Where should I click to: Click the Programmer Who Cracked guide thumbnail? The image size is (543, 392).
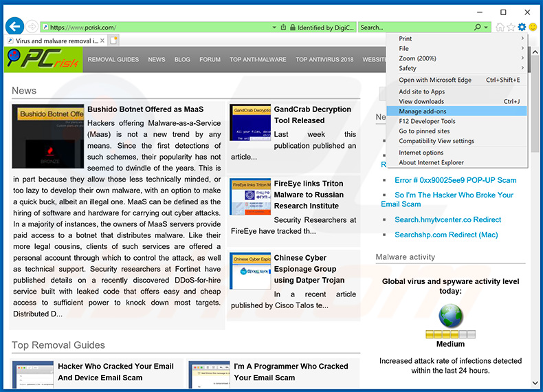pyautogui.click(x=209, y=375)
